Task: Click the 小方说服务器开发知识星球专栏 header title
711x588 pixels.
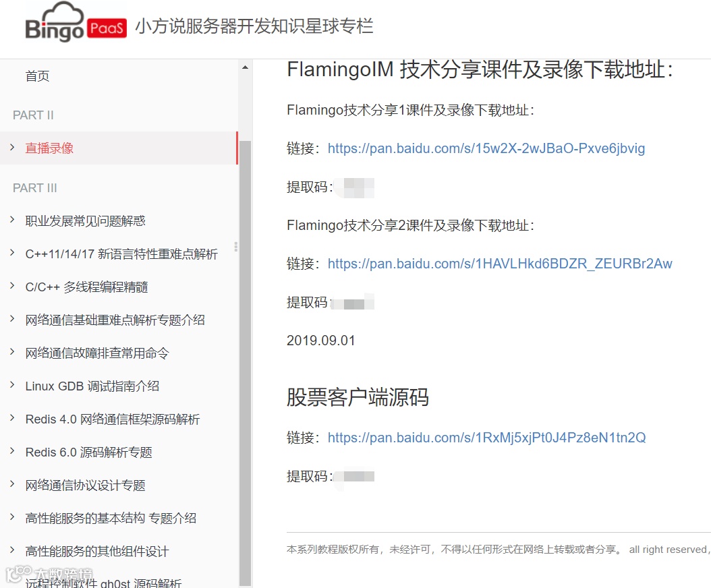Action: (254, 26)
